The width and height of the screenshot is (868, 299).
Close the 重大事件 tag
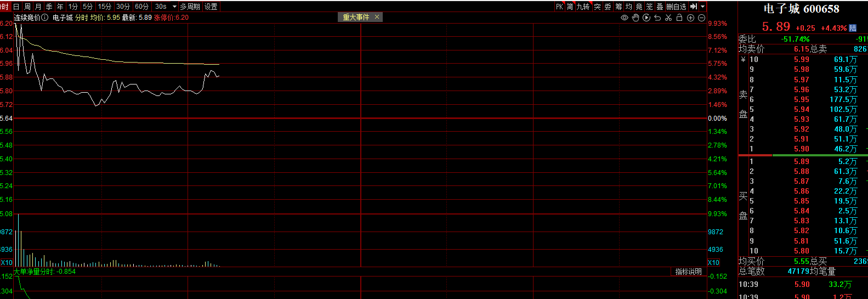pos(377,17)
